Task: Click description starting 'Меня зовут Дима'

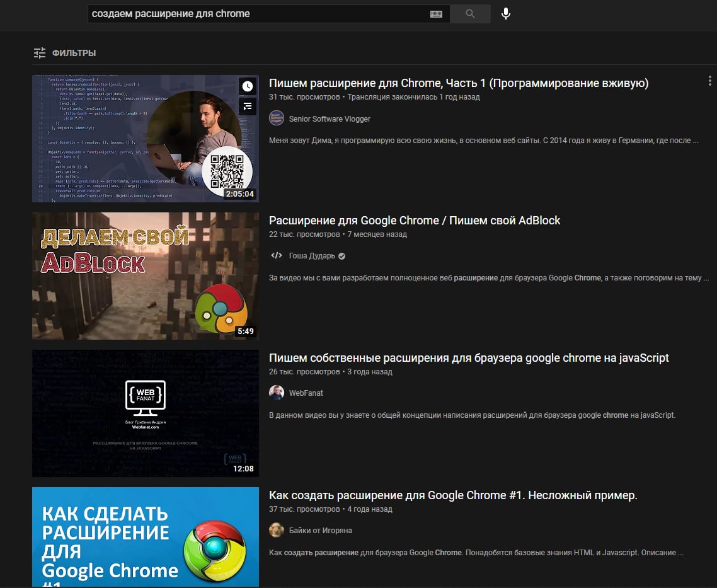Action: coord(483,141)
